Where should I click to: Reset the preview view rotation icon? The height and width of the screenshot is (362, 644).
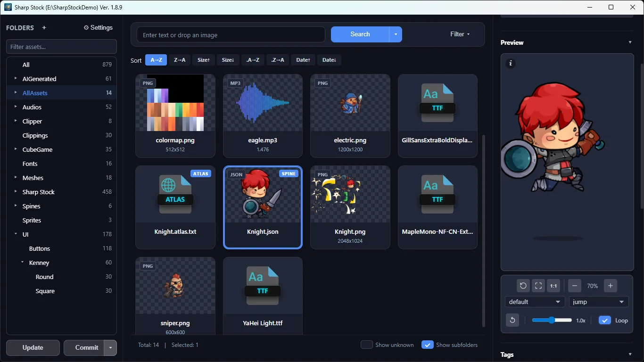pyautogui.click(x=523, y=286)
